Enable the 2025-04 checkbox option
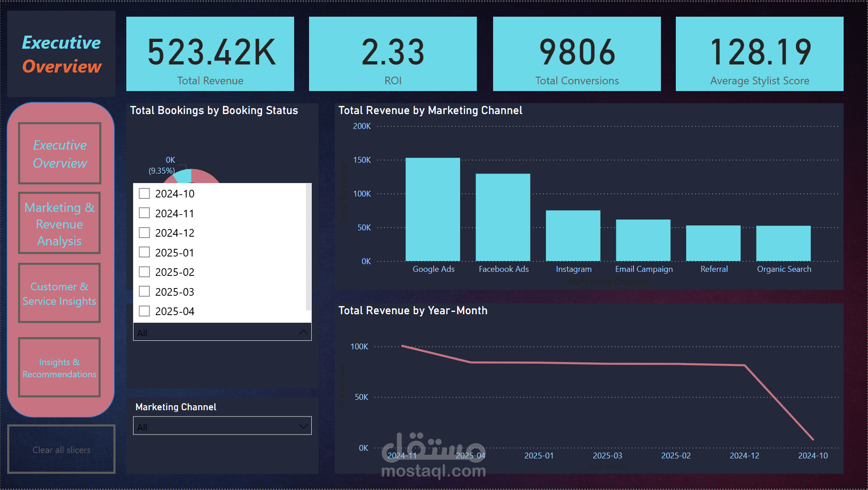Screen dimensions: 868x490 click(144, 311)
